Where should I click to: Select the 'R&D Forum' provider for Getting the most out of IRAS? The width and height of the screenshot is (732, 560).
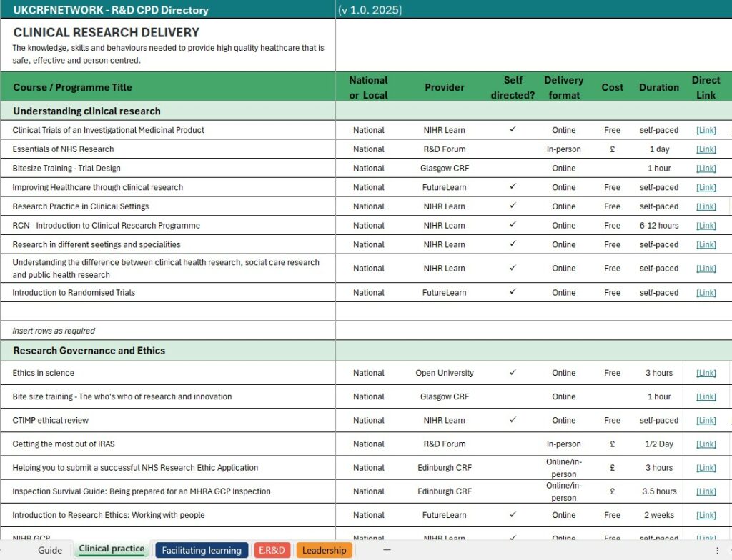[445, 444]
